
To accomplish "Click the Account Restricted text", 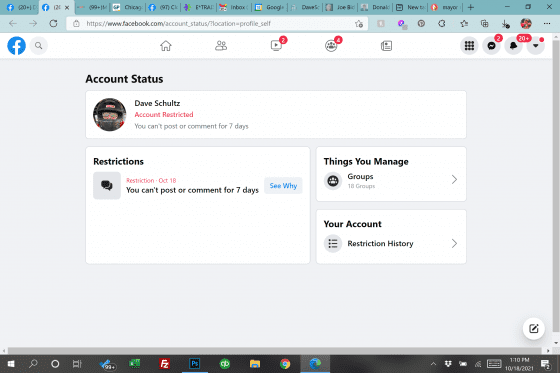I will coord(164,115).
